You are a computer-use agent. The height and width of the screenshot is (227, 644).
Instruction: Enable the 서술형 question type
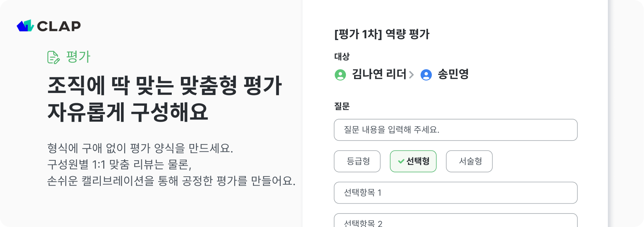point(469,161)
